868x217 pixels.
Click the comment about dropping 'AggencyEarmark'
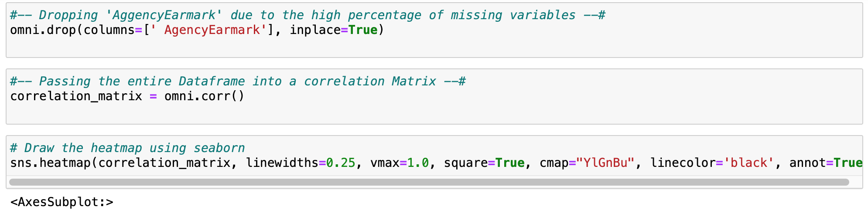click(x=308, y=15)
